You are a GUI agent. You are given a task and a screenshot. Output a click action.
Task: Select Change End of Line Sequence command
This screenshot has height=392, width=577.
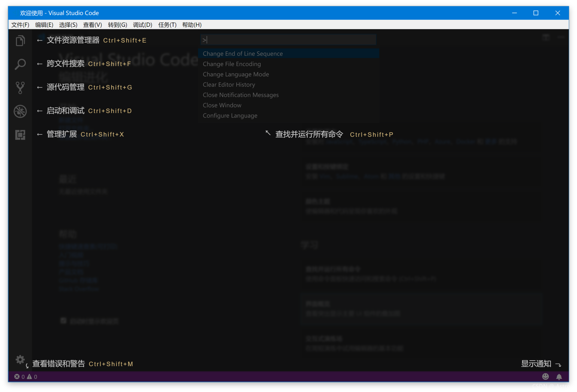[x=243, y=54]
